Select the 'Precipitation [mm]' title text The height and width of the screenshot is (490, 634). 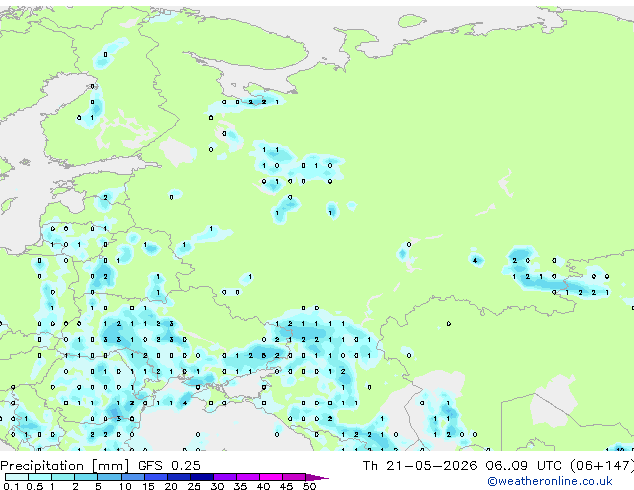(x=65, y=466)
